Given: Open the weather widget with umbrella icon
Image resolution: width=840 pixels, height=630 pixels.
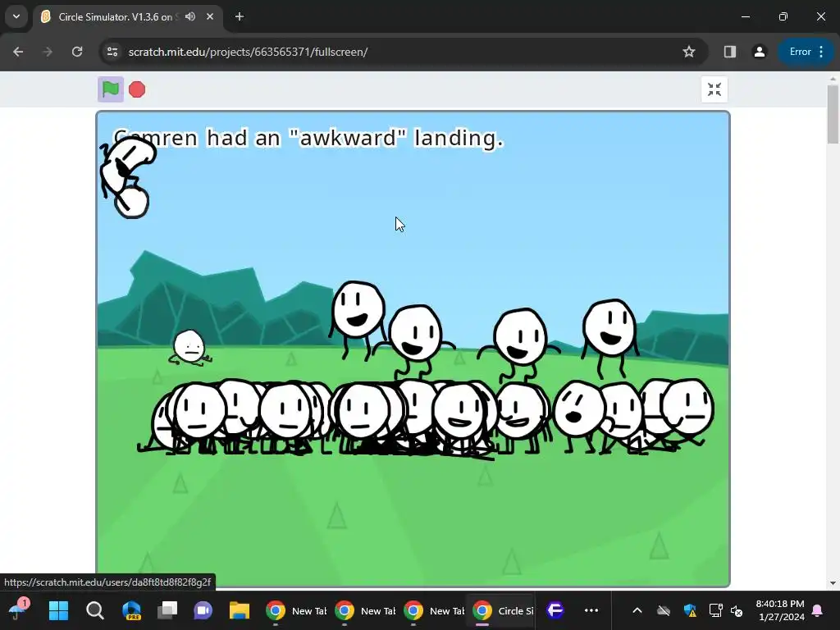Looking at the screenshot, I should (18, 610).
